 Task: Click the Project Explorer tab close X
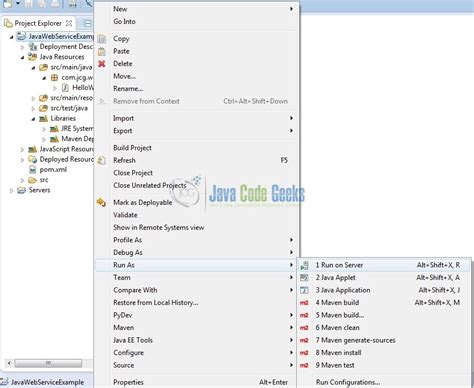69,23
